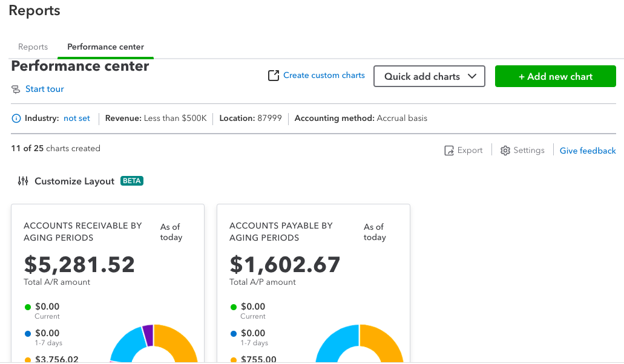Click the Export icon
The height and width of the screenshot is (364, 624).
[x=449, y=151]
